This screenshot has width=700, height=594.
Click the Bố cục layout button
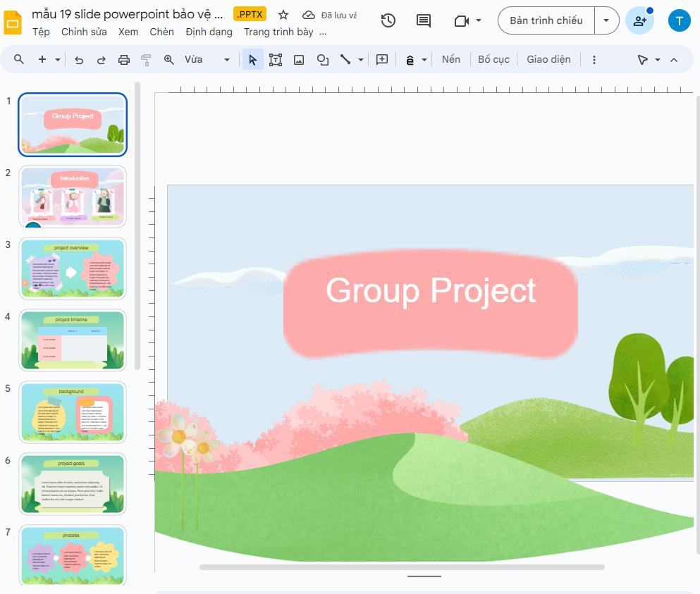click(x=493, y=59)
